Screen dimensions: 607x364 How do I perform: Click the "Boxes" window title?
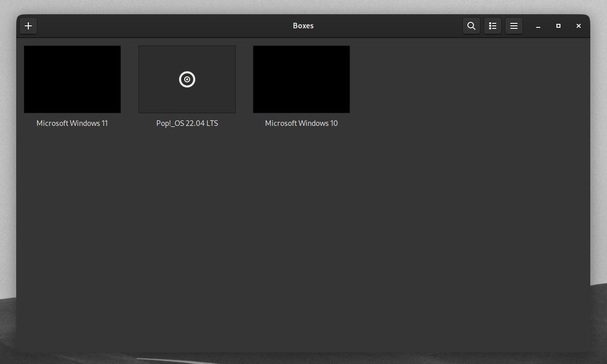pyautogui.click(x=303, y=26)
